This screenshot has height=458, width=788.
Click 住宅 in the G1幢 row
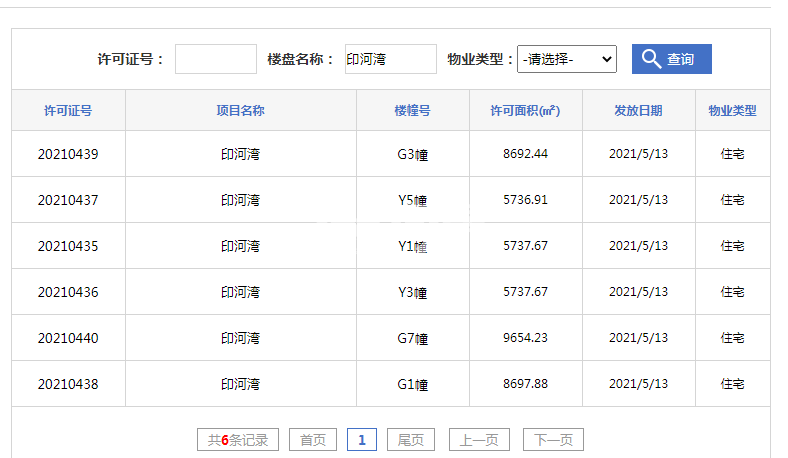coord(732,384)
